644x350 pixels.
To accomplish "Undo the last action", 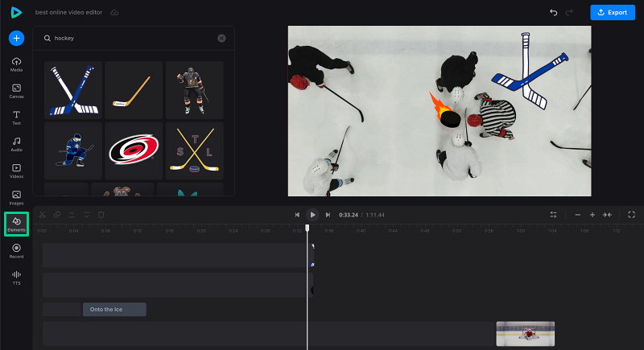I will 553,12.
